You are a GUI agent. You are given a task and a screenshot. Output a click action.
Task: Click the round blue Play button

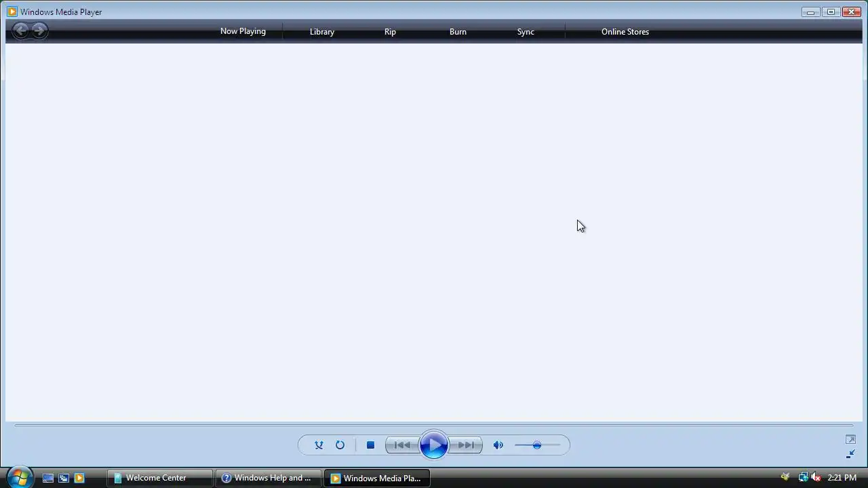click(x=434, y=445)
